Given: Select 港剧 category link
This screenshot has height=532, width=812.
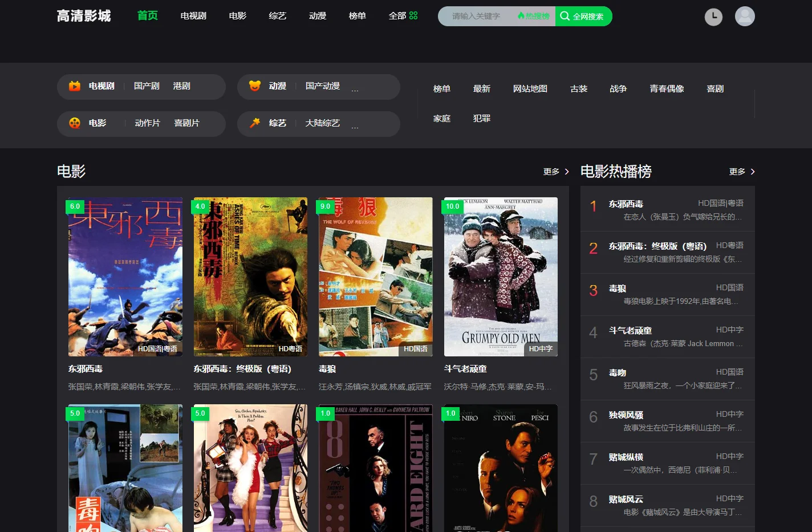Looking at the screenshot, I should pos(181,86).
